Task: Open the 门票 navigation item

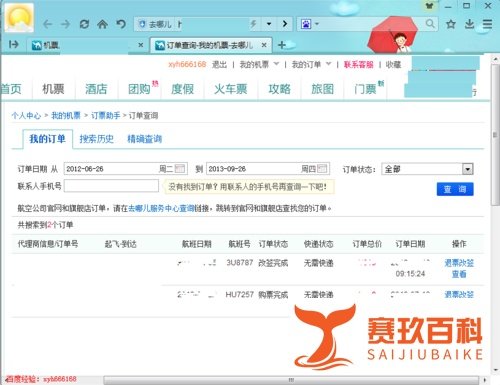Action: point(365,89)
